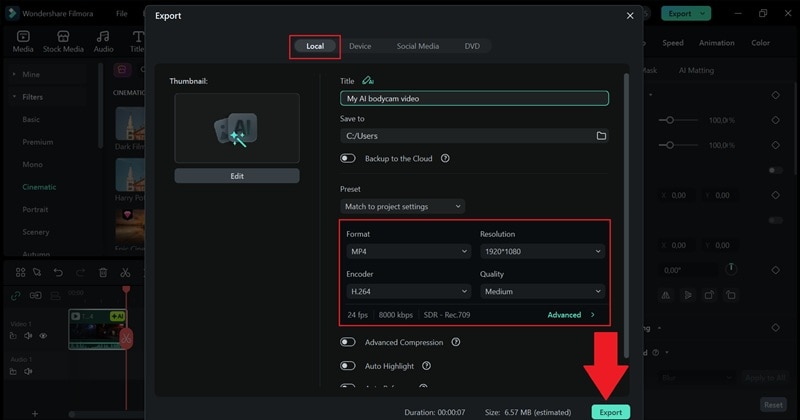The height and width of the screenshot is (420, 800).
Task: Select the Scenery filter category
Action: coord(36,232)
